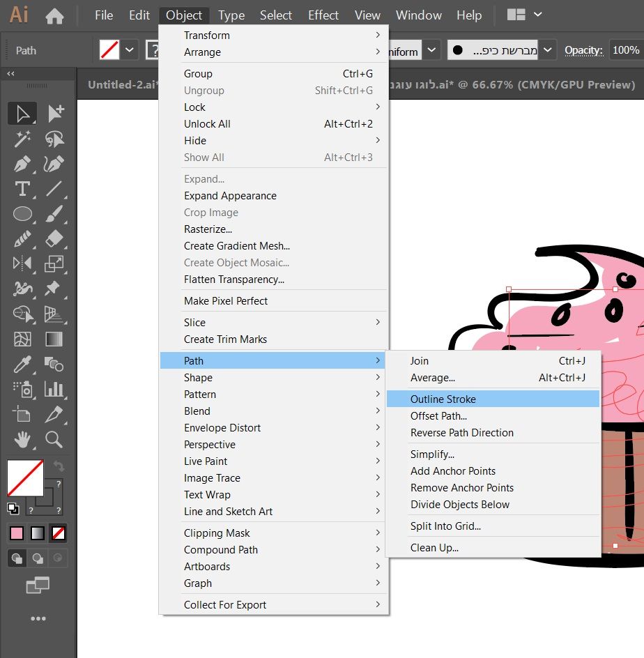Set paint mode to None
Screen dimensions: 644x658
pyautogui.click(x=59, y=533)
